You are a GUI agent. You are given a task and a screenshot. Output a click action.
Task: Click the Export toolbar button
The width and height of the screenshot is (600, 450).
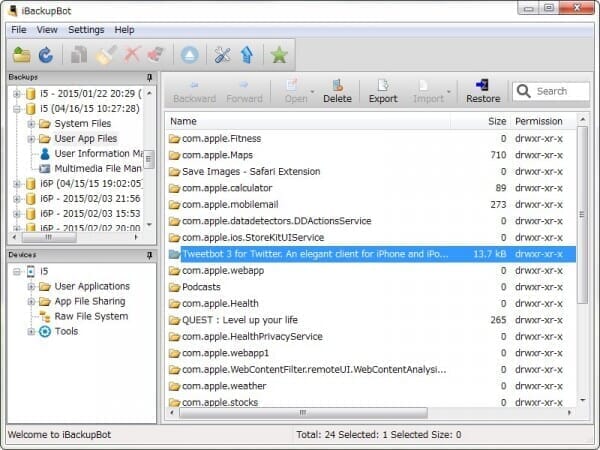coord(383,92)
